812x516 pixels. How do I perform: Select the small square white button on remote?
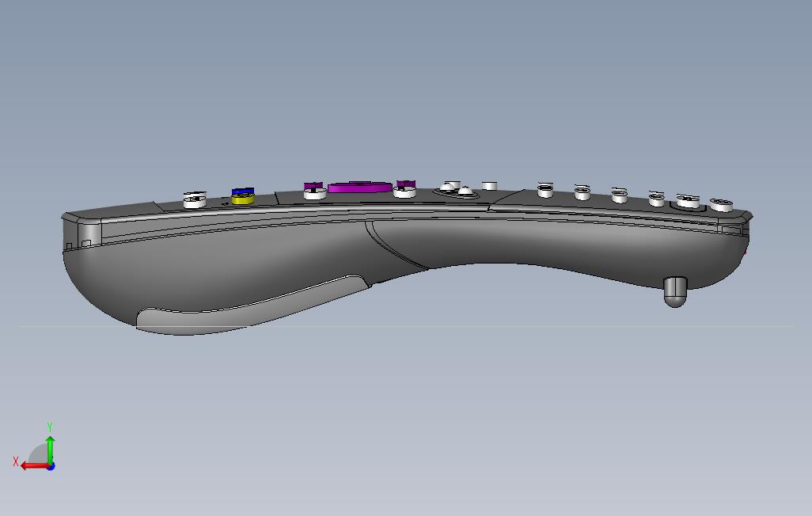(489, 185)
